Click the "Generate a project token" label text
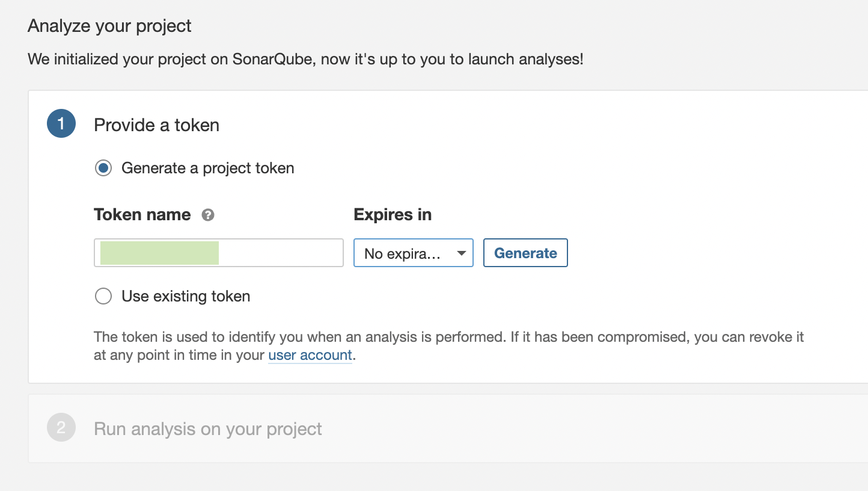This screenshot has width=868, height=491. [x=207, y=168]
